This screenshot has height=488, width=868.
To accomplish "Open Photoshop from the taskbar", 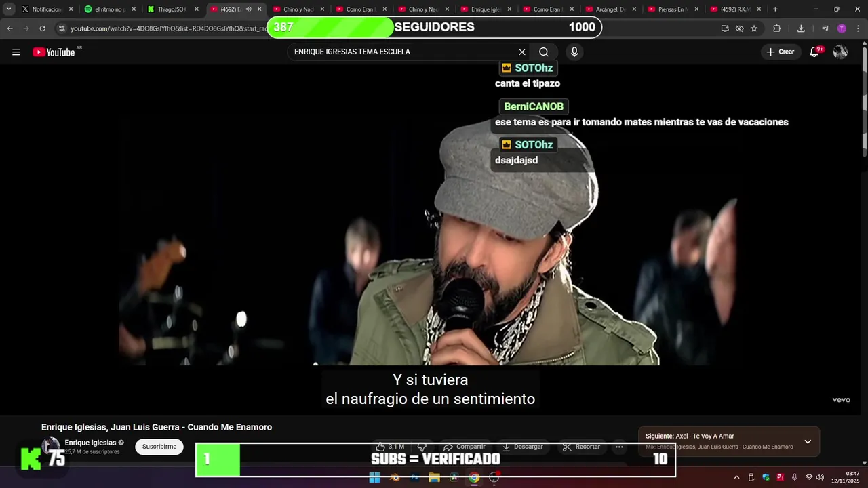I will [414, 478].
